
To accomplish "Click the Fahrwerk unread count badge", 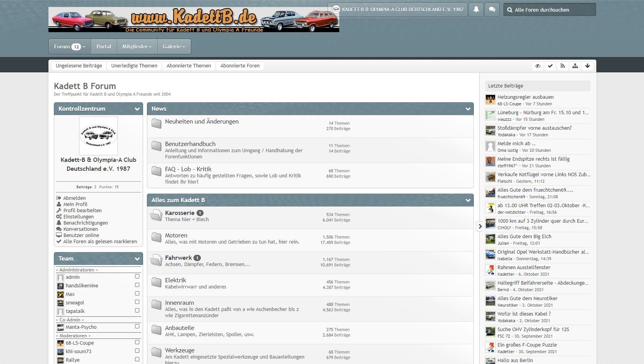I will coord(197,258).
